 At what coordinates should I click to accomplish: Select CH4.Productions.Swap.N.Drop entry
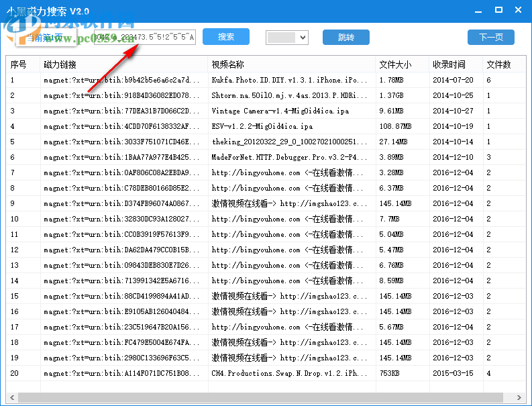[289, 373]
